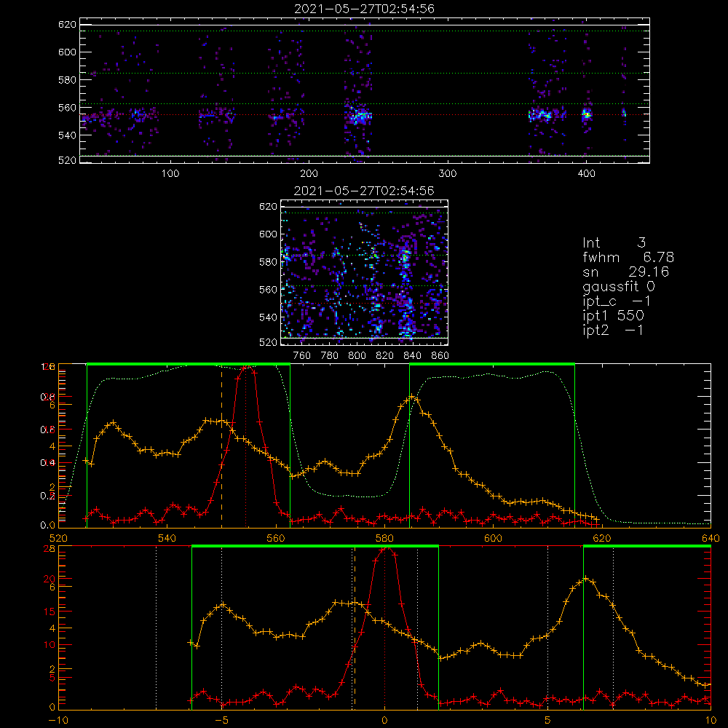Click the red peak at 0 in bottom plot

click(x=385, y=549)
